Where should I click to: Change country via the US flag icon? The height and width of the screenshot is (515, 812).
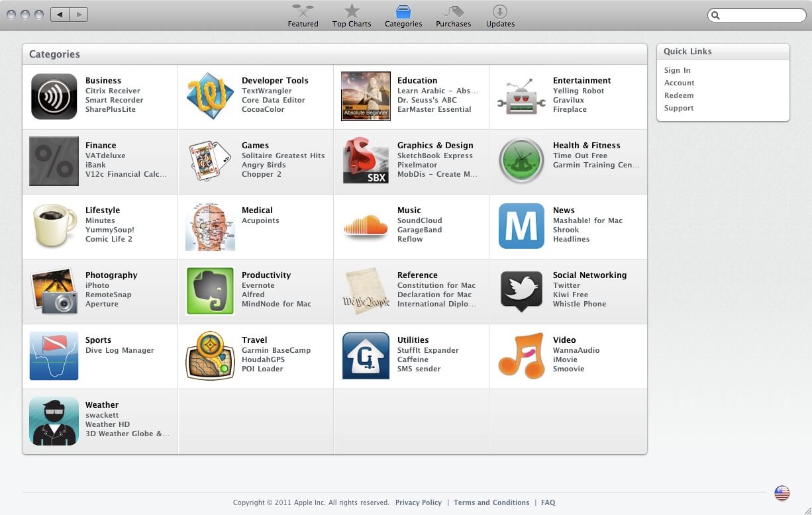point(782,492)
